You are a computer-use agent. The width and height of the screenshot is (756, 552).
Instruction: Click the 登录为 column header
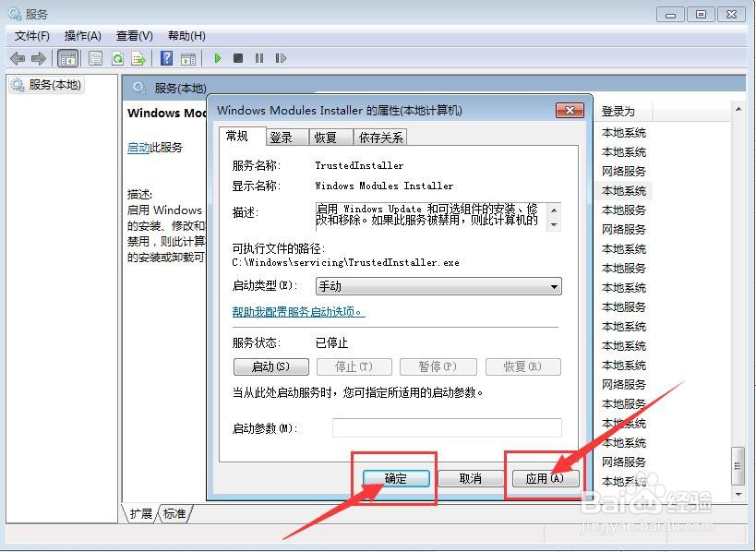click(624, 112)
